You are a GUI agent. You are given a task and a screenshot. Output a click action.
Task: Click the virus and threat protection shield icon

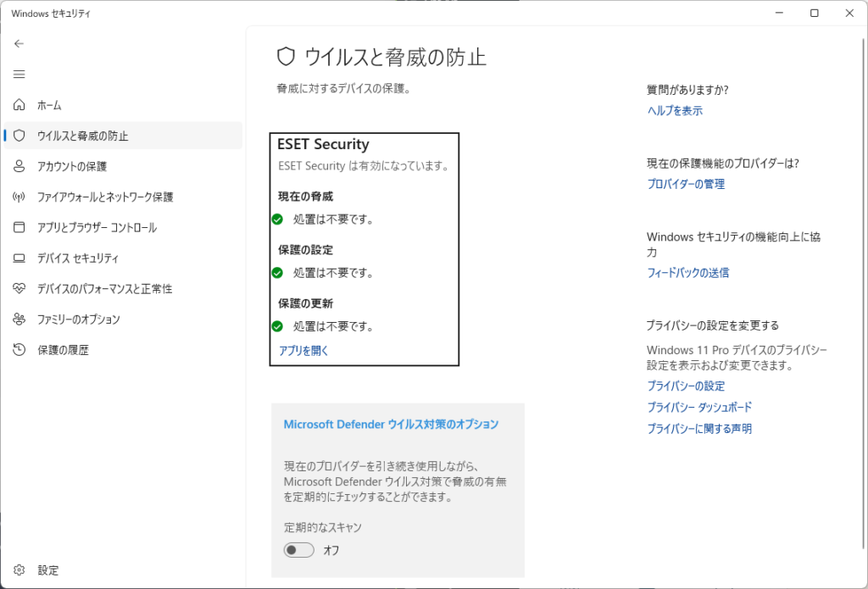(19, 136)
